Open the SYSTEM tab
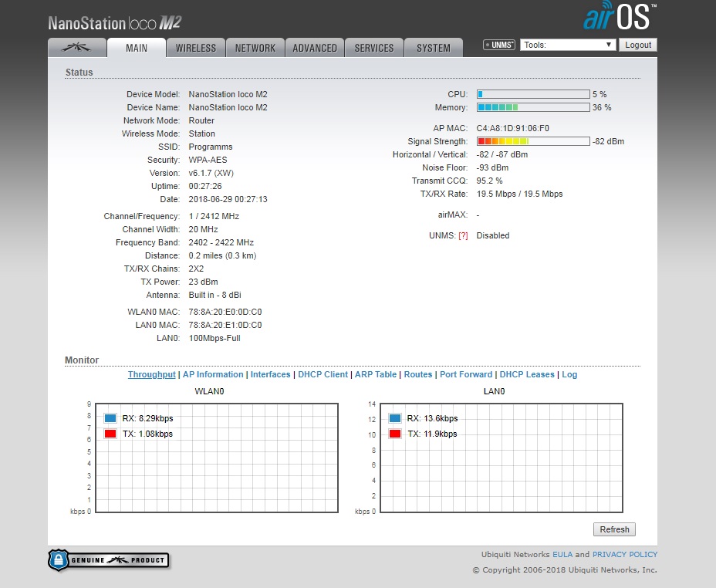Image resolution: width=716 pixels, height=588 pixels. [434, 48]
